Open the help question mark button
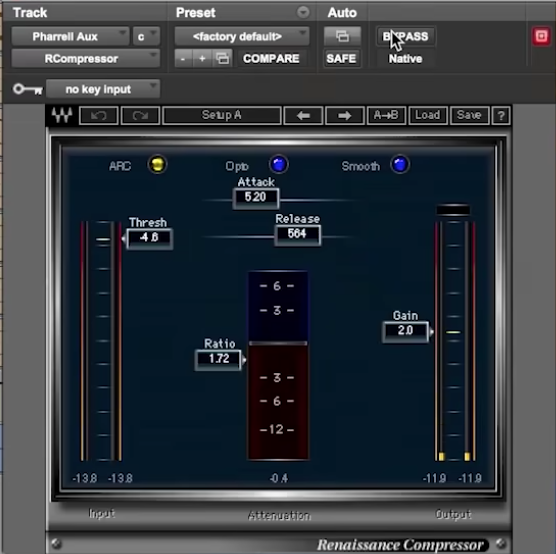 [x=501, y=115]
